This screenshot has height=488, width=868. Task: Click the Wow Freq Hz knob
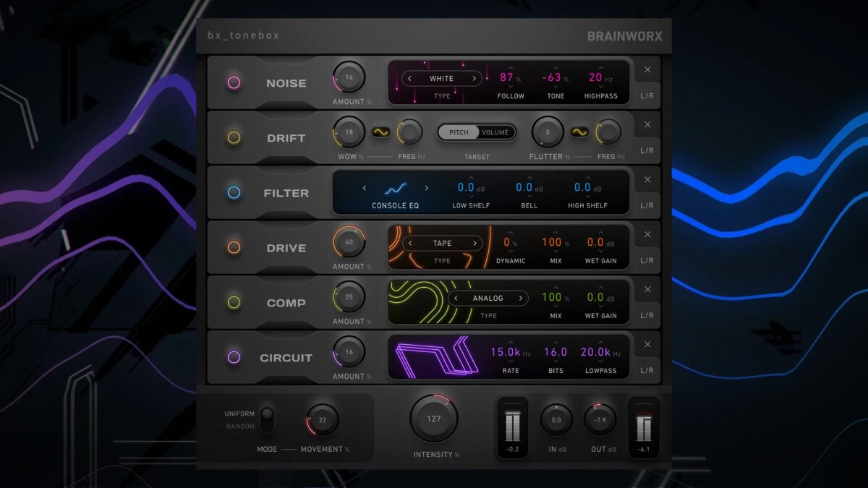point(409,132)
